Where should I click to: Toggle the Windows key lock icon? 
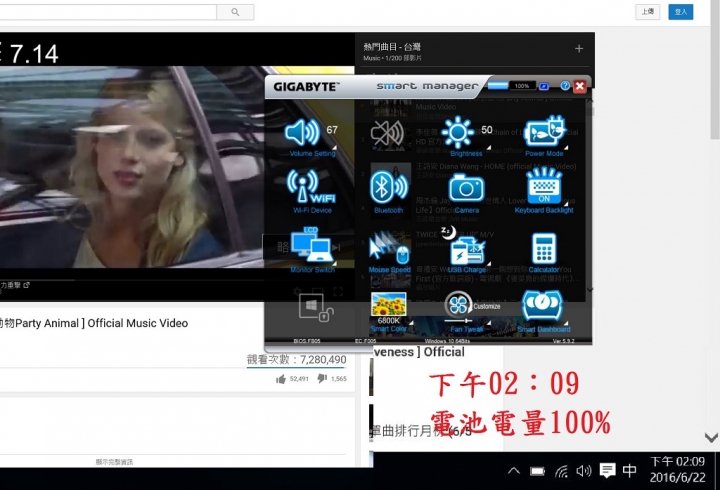pos(316,308)
